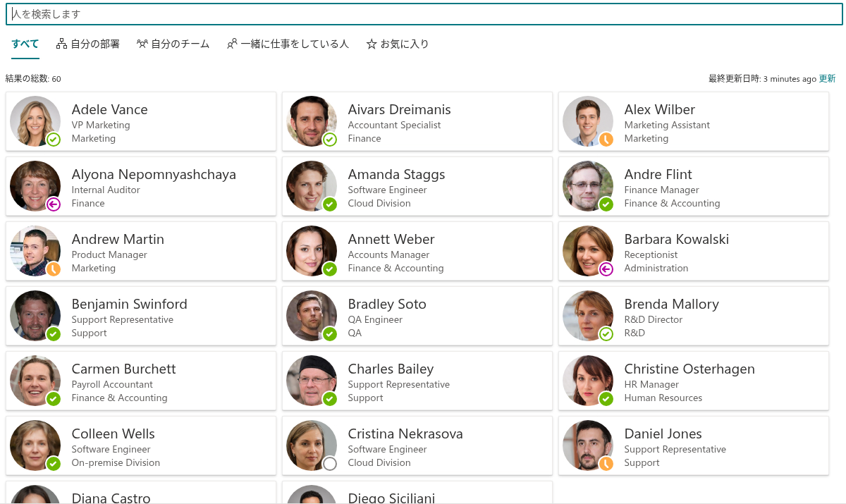Click Alex Wilber's away status badge
Image resolution: width=846 pixels, height=504 pixels.
point(606,140)
